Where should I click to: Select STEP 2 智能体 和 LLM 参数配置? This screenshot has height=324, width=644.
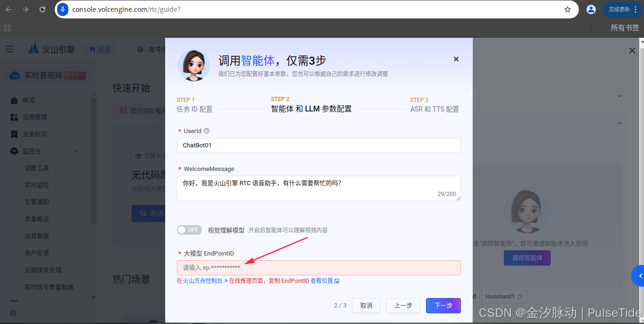(x=311, y=104)
